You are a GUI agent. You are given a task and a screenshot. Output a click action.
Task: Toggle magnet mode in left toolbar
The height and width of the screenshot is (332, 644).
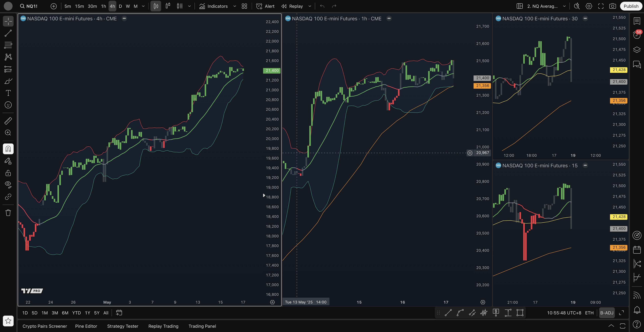click(8, 149)
